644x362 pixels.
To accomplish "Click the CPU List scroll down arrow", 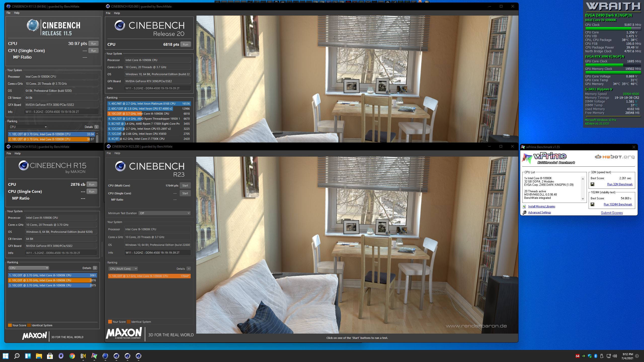I will click(x=583, y=199).
